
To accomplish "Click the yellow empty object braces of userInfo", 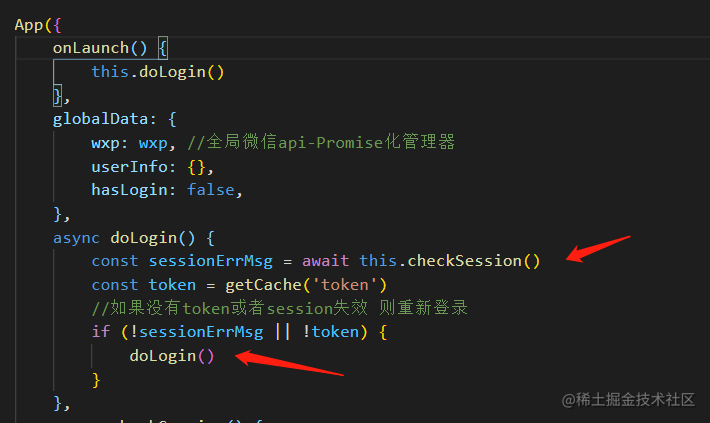I will point(197,167).
